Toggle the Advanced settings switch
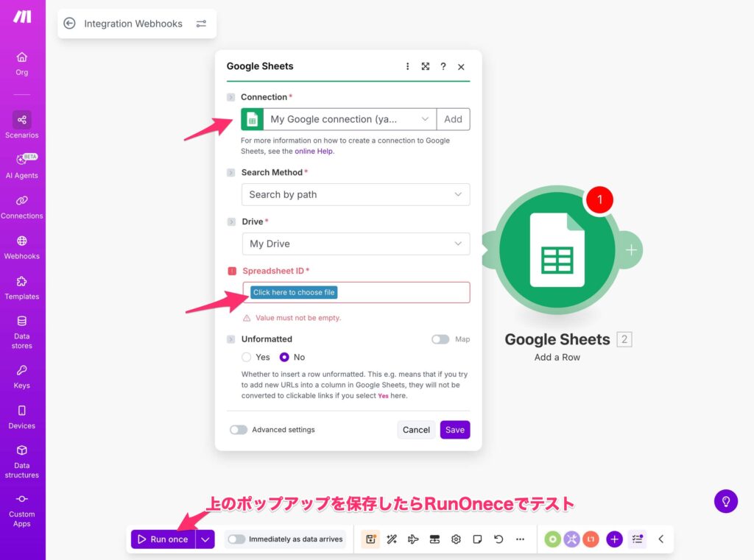The width and height of the screenshot is (754, 560). (239, 430)
